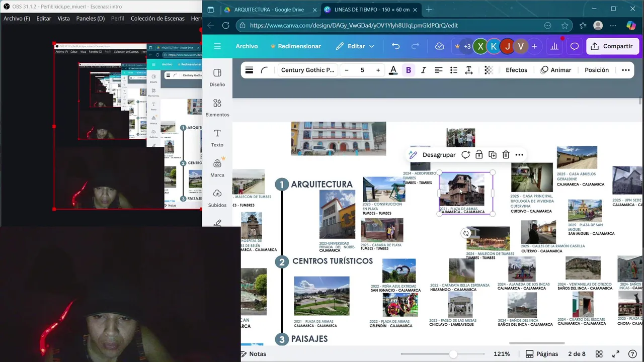Image resolution: width=644 pixels, height=362 pixels.
Task: Open text color picker
Action: [x=393, y=70]
